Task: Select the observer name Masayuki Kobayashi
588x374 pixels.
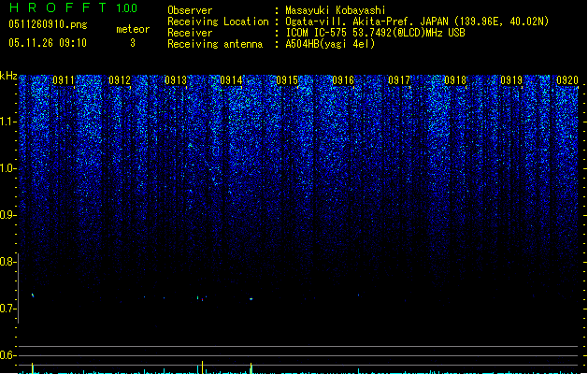Action: tap(336, 10)
